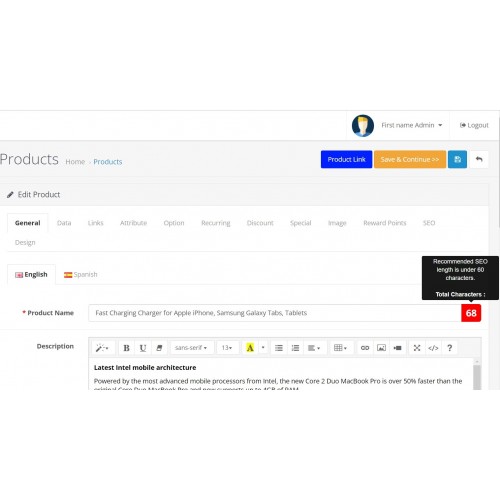Open the font size 13 dropdown

click(227, 348)
